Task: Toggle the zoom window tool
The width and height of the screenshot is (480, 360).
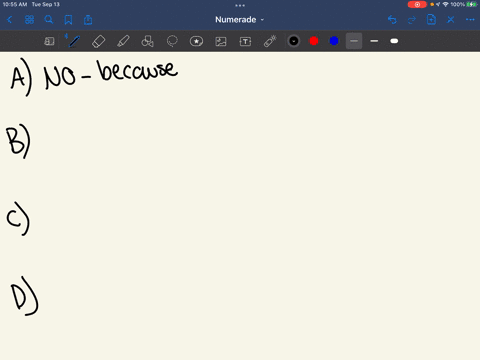Action: 49,41
